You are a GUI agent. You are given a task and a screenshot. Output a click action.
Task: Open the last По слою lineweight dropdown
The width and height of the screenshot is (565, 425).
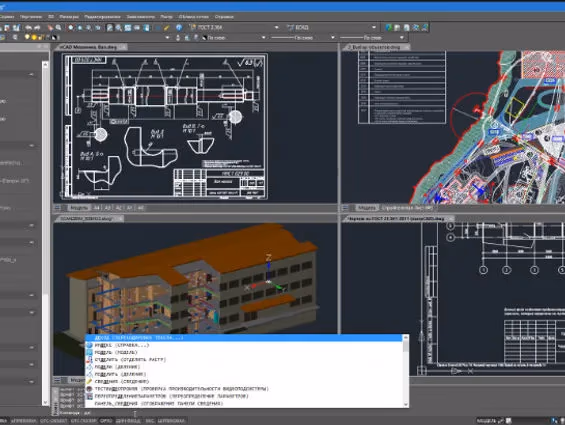(402, 37)
